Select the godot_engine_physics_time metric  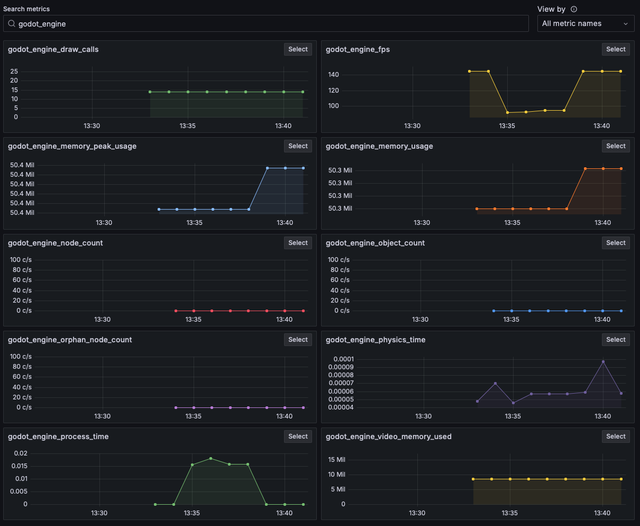click(616, 340)
